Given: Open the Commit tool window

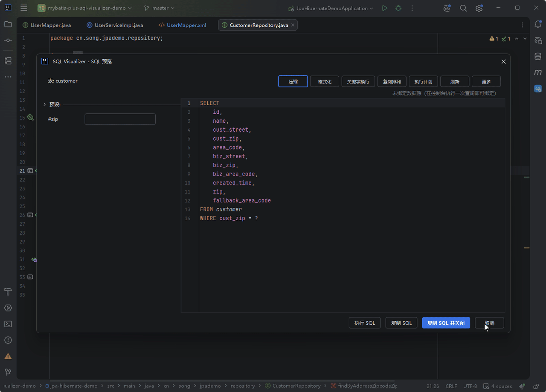Looking at the screenshot, I should tap(8, 40).
